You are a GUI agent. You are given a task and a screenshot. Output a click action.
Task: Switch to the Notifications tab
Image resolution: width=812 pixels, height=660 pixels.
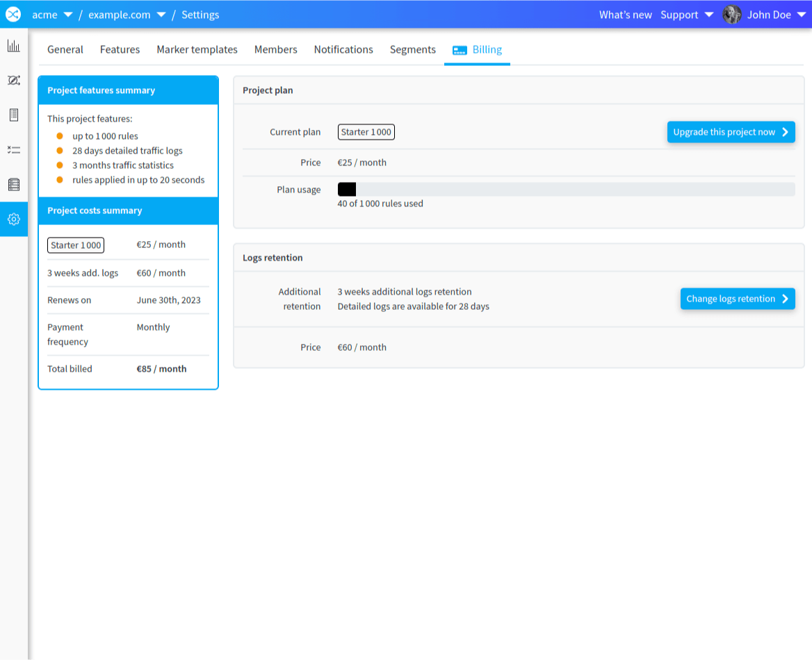343,50
